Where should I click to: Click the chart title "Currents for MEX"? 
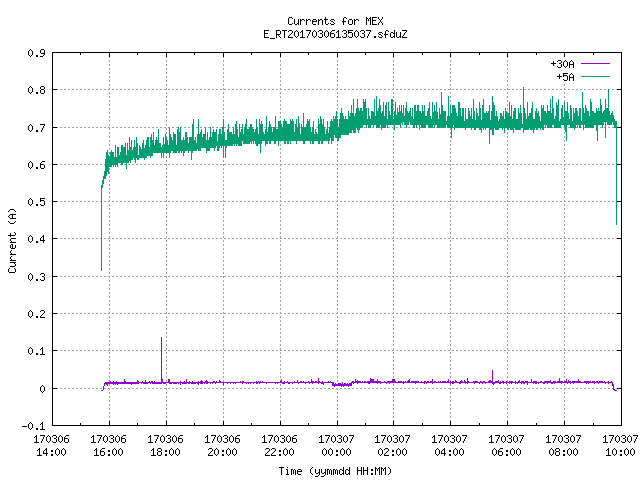(335, 21)
